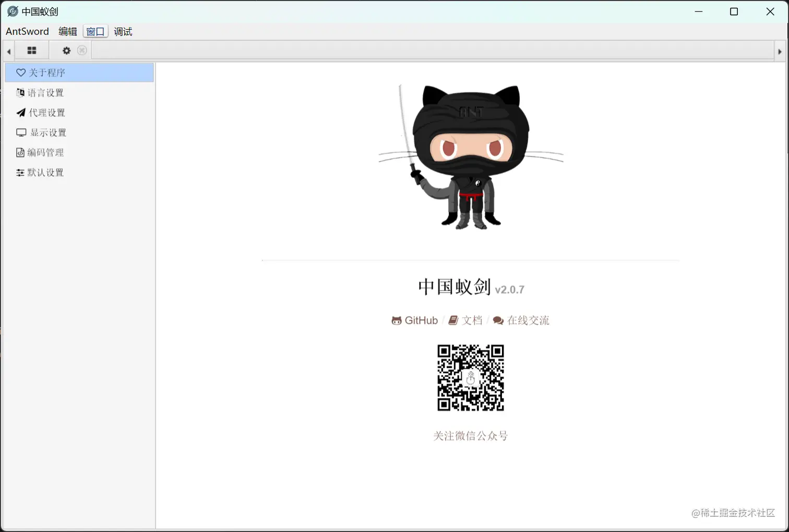789x532 pixels.
Task: Click the monitor icon beside 显示设置
Action: click(x=21, y=132)
